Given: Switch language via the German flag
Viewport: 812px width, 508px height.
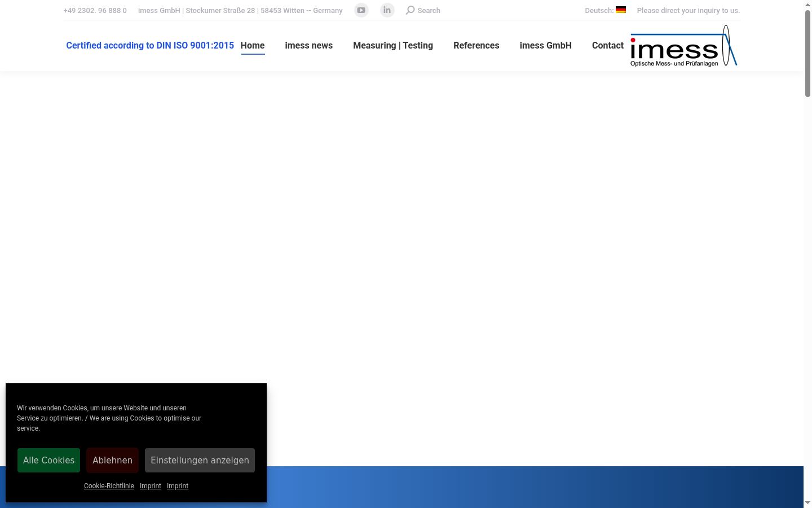Looking at the screenshot, I should point(621,10).
